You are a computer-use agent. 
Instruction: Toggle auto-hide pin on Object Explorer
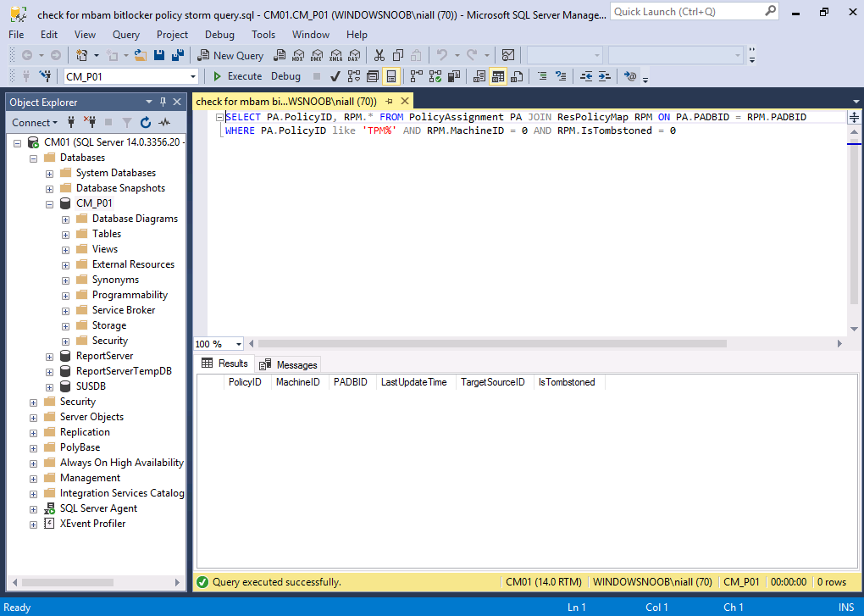163,102
